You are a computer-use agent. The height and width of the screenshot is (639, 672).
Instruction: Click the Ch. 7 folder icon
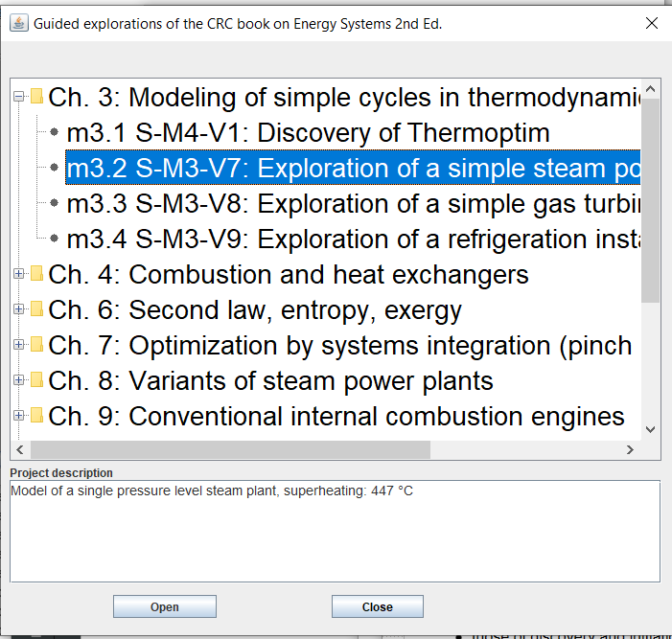point(36,344)
